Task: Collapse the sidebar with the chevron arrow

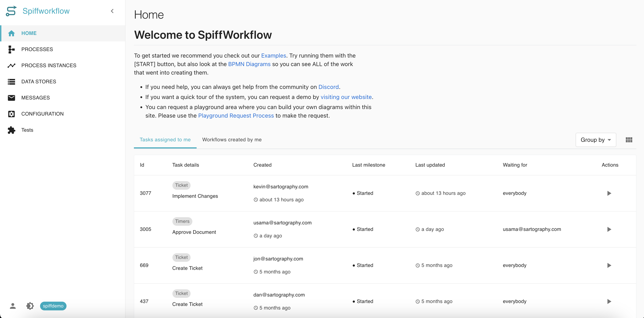Action: pyautogui.click(x=112, y=11)
